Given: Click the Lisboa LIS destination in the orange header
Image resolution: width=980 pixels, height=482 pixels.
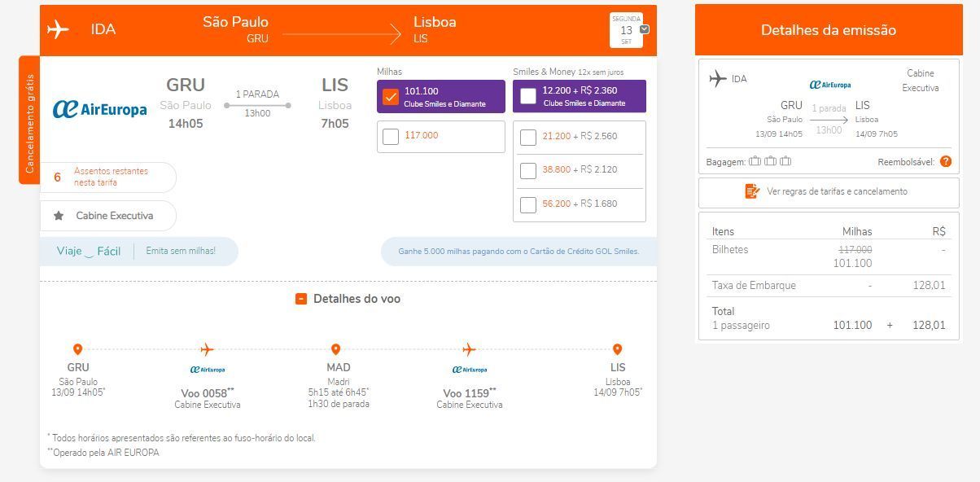Looking at the screenshot, I should coord(435,29).
